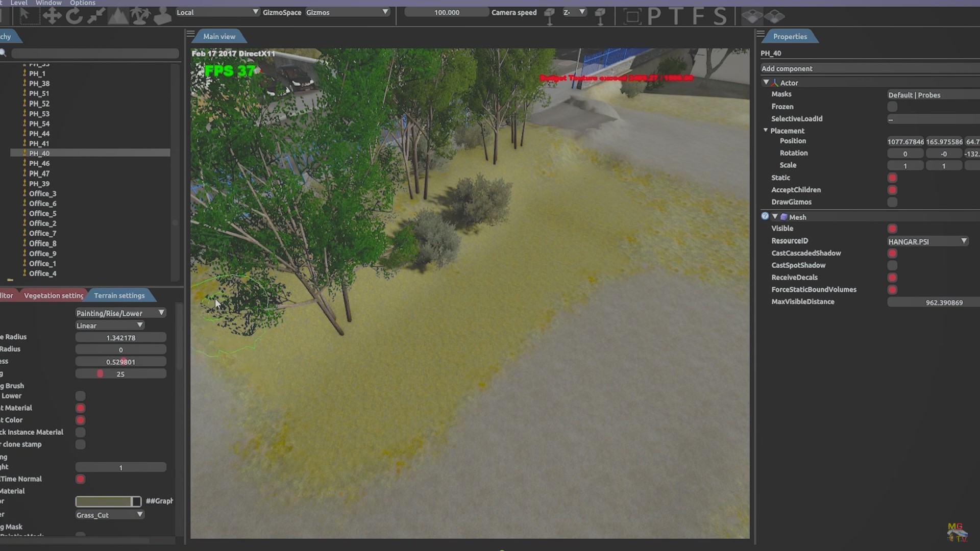
Task: Toggle the DrawGizmos checkbox
Action: click(x=892, y=202)
